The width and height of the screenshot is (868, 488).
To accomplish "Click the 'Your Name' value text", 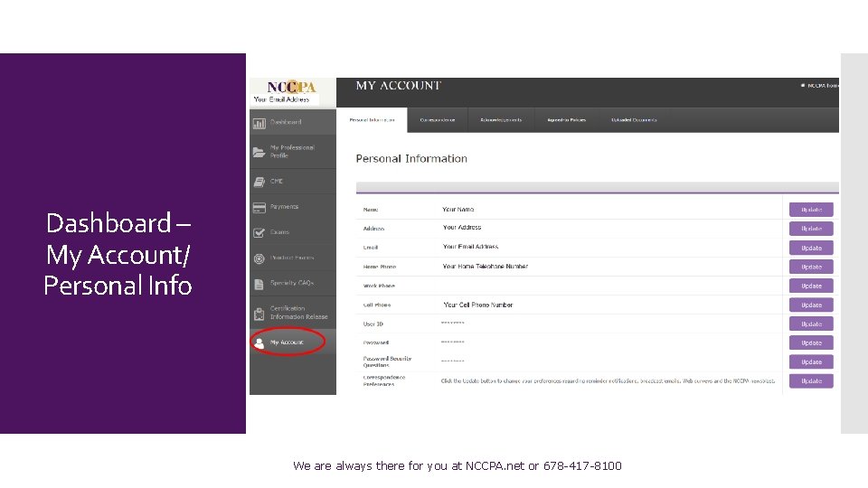I will click(x=458, y=209).
